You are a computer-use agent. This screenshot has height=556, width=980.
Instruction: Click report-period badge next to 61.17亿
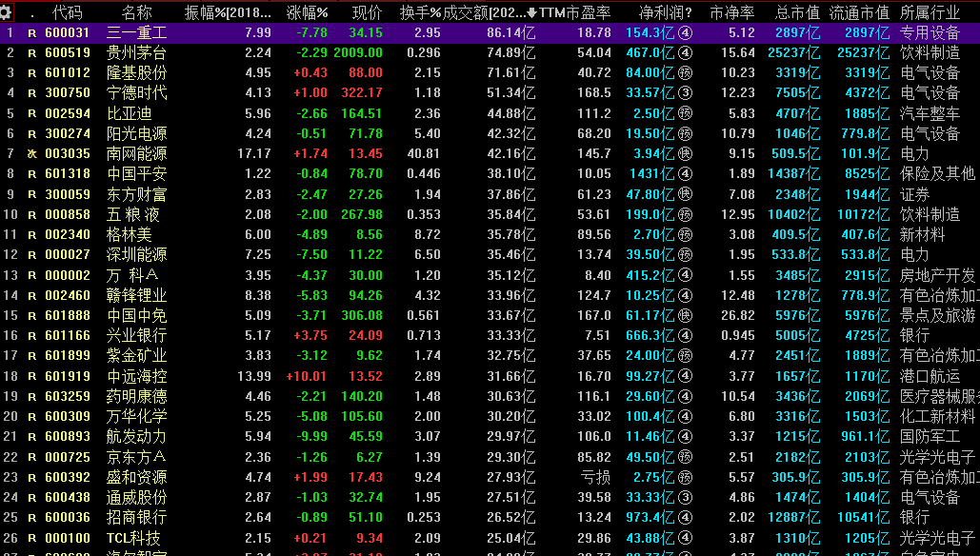coord(686,315)
